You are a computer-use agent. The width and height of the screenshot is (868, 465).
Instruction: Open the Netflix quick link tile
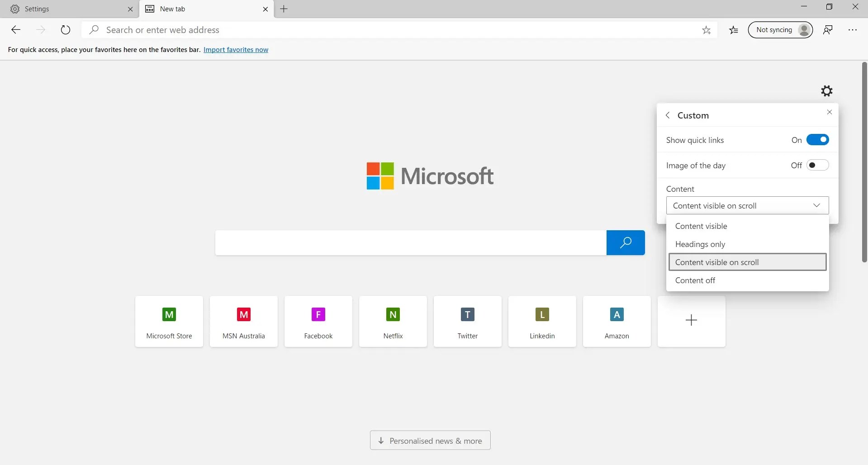point(393,321)
